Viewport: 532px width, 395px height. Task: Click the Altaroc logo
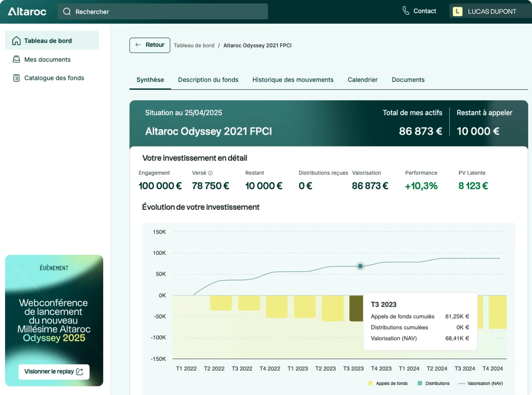[27, 11]
